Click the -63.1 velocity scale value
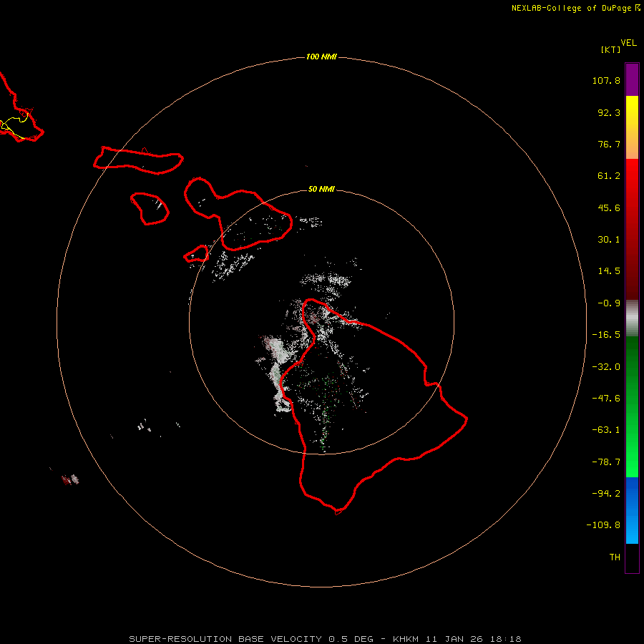644x644 pixels. pyautogui.click(x=606, y=430)
